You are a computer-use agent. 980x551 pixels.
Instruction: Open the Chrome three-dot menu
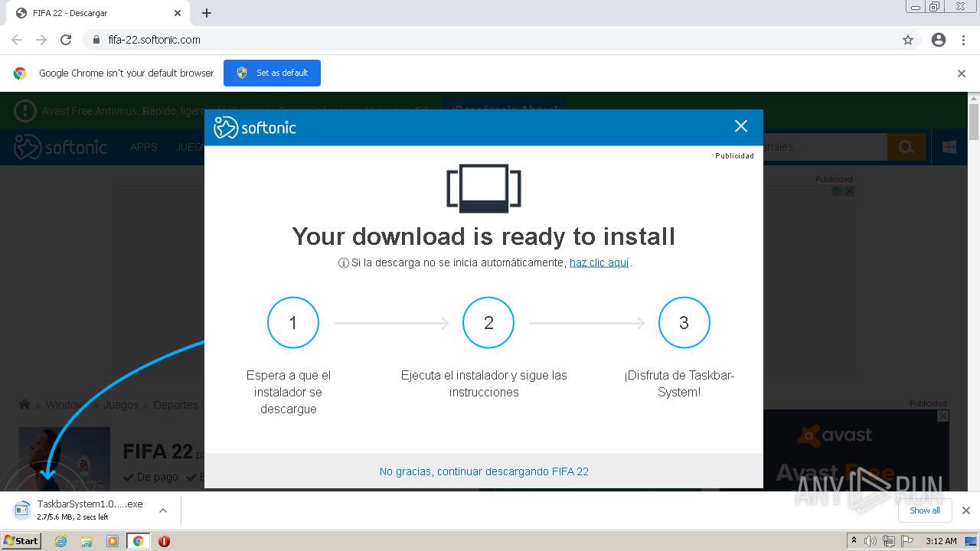[x=963, y=40]
